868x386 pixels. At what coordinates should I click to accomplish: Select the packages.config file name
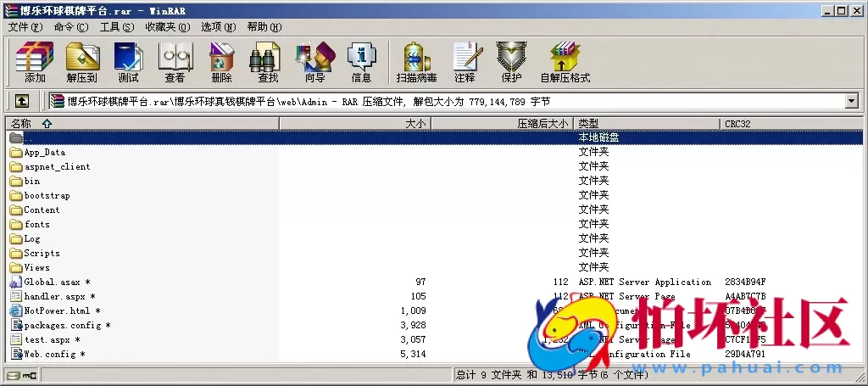pyautogui.click(x=68, y=325)
